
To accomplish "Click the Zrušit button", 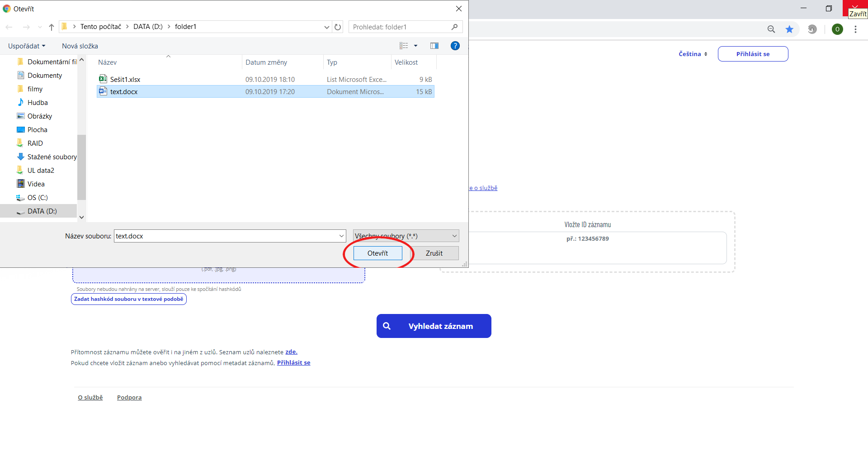I will click(434, 253).
